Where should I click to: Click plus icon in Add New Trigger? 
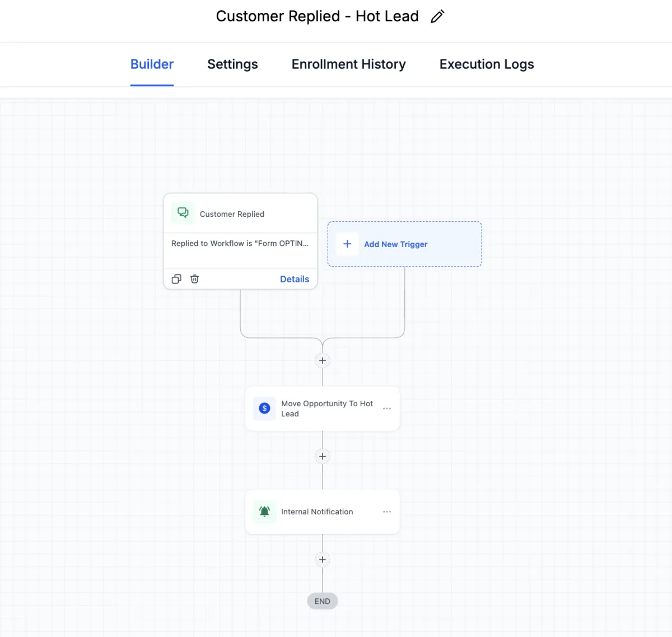click(x=347, y=244)
